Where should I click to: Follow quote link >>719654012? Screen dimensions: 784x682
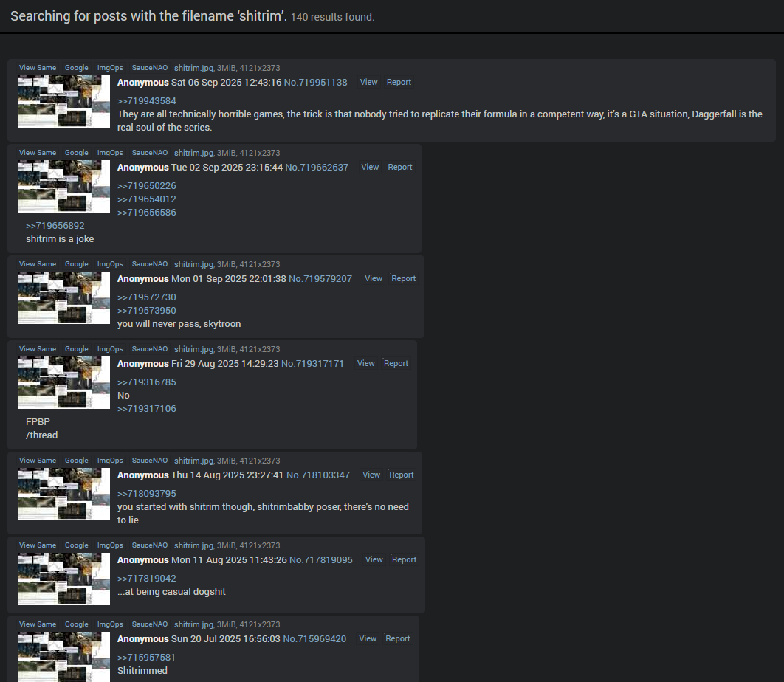[x=146, y=199]
